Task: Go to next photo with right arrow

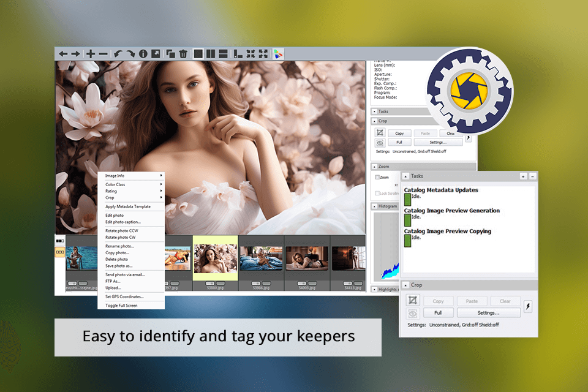Action: (75, 54)
